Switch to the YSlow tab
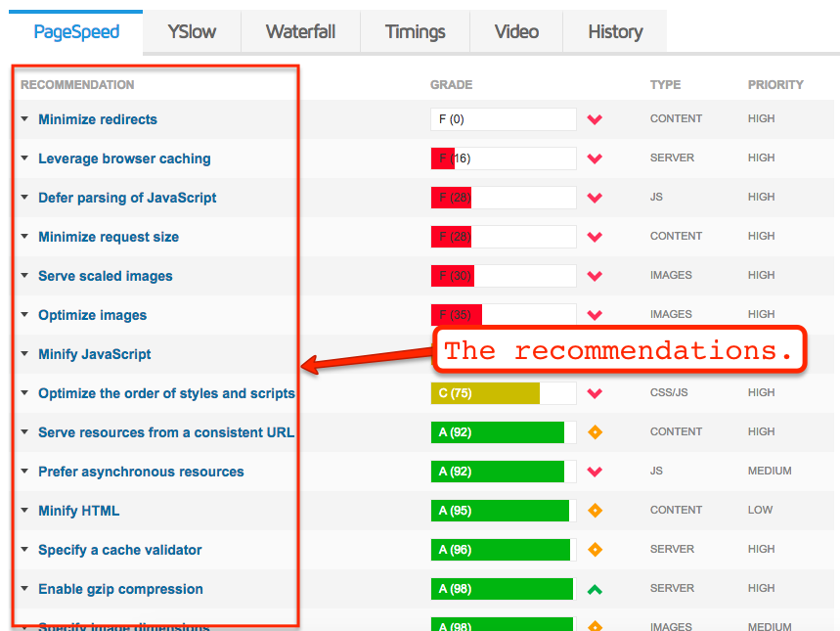Viewport: 840px width, 631px height. (192, 31)
